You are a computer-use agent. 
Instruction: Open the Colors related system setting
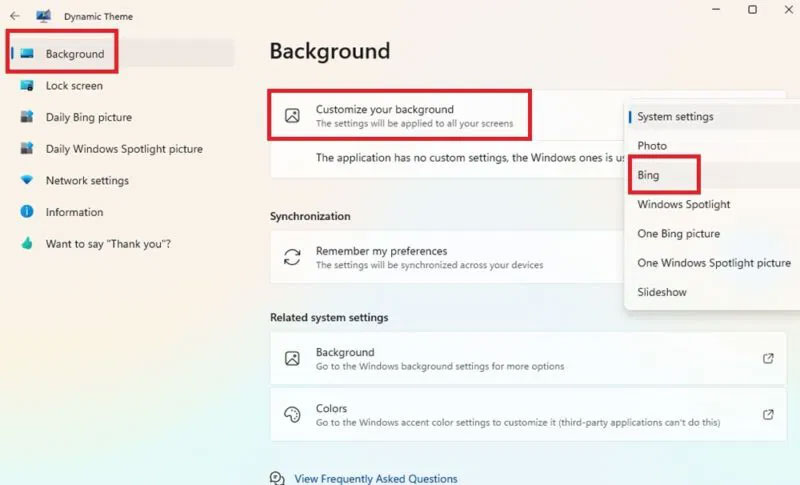tap(528, 415)
